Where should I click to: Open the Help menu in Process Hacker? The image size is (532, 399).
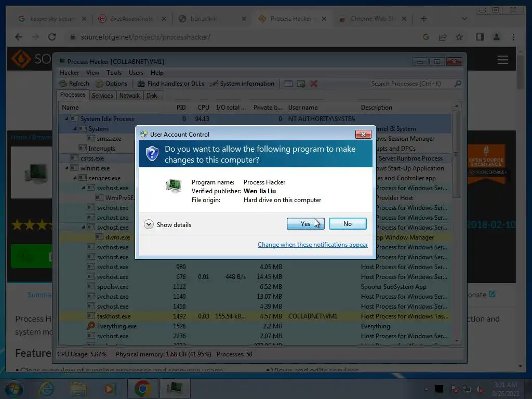coord(157,73)
